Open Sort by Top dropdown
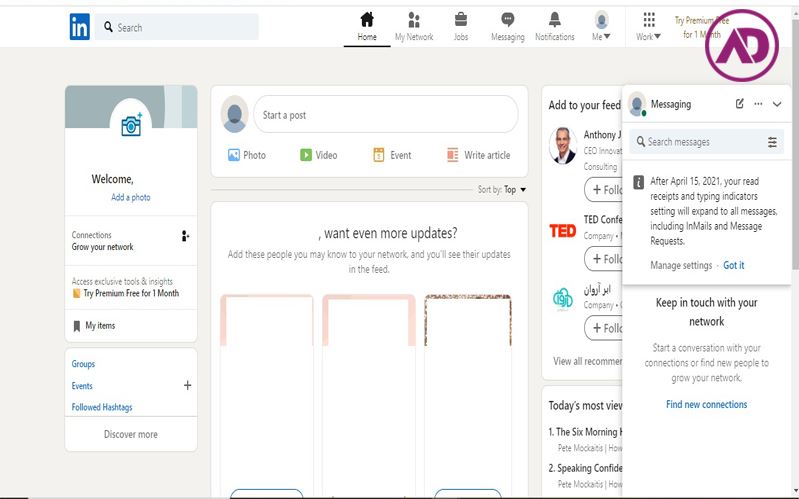 (x=502, y=190)
